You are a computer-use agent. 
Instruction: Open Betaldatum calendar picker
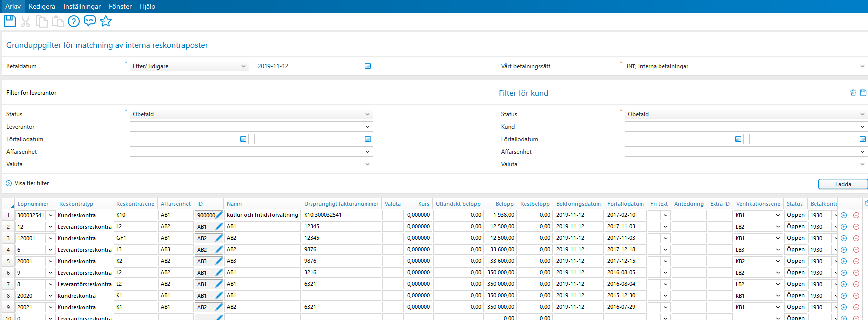(368, 66)
